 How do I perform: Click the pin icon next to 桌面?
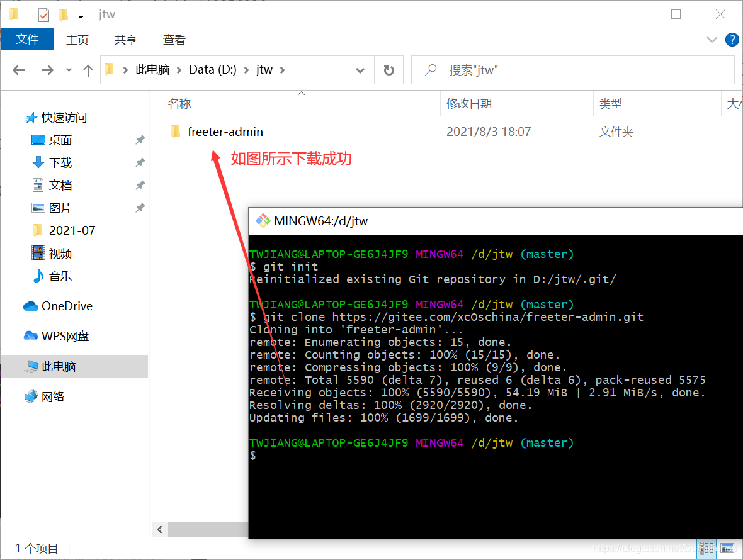coord(140,140)
